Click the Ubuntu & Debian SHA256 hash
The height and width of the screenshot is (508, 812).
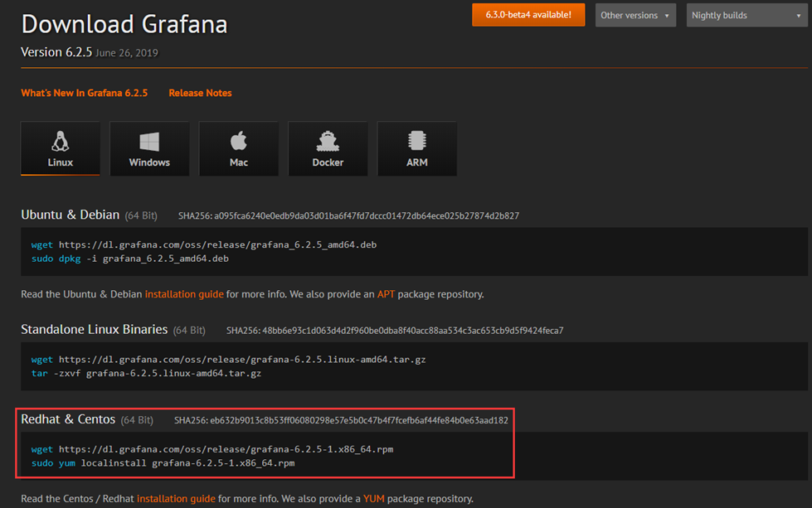tap(348, 215)
